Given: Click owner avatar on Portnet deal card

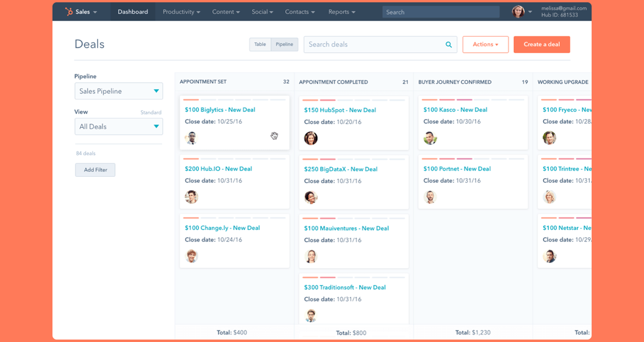Looking at the screenshot, I should pyautogui.click(x=430, y=197).
